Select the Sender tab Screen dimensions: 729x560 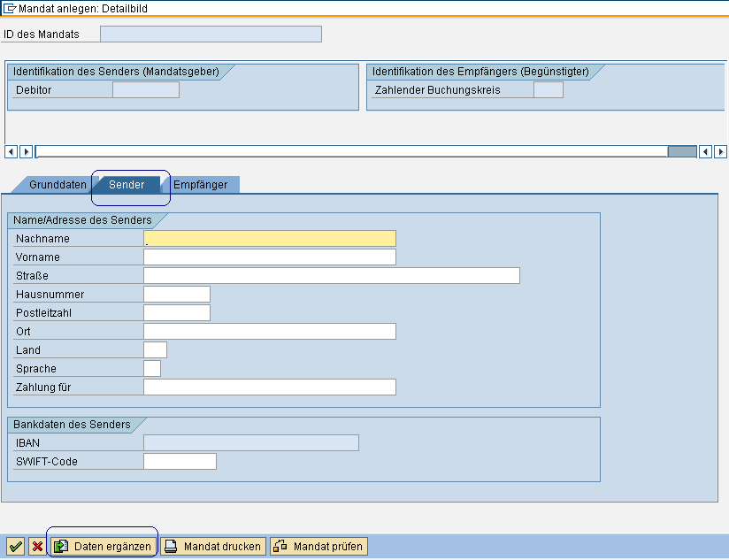pos(127,185)
